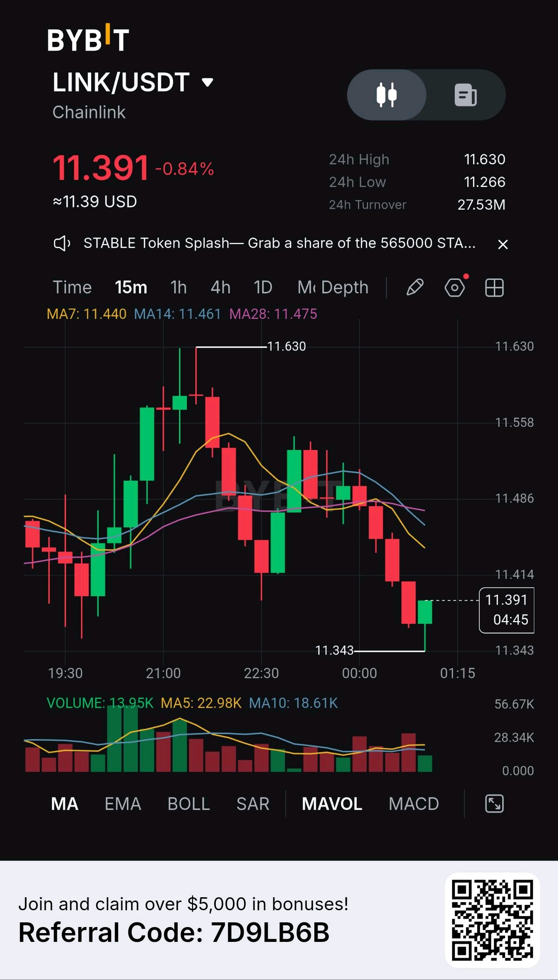558x980 pixels.
Task: Dismiss the STABLE Token Splash banner
Action: click(503, 244)
